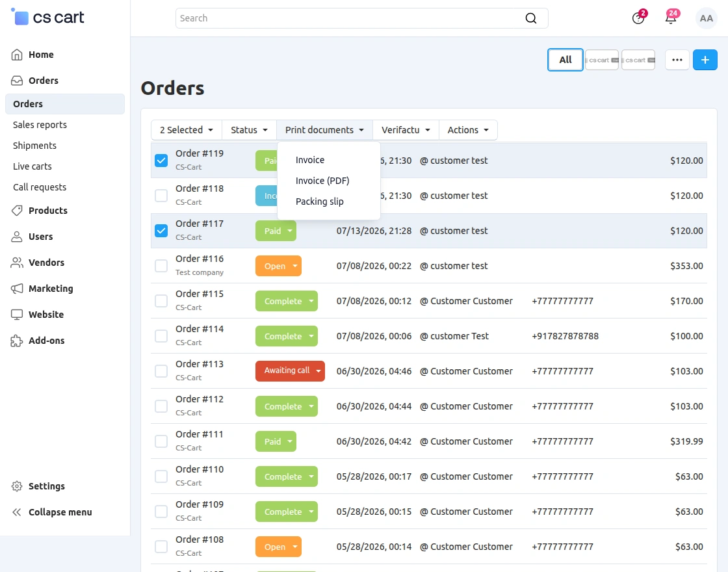Click phone +917827878788
This screenshot has width=728, height=572.
[565, 336]
